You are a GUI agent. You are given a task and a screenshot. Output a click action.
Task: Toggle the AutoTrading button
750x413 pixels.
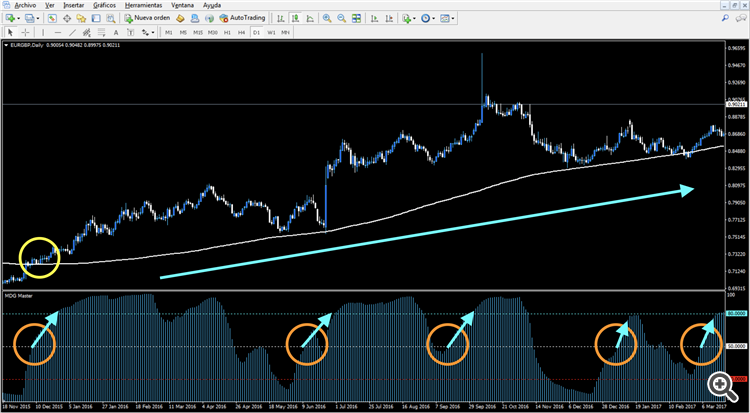[242, 18]
